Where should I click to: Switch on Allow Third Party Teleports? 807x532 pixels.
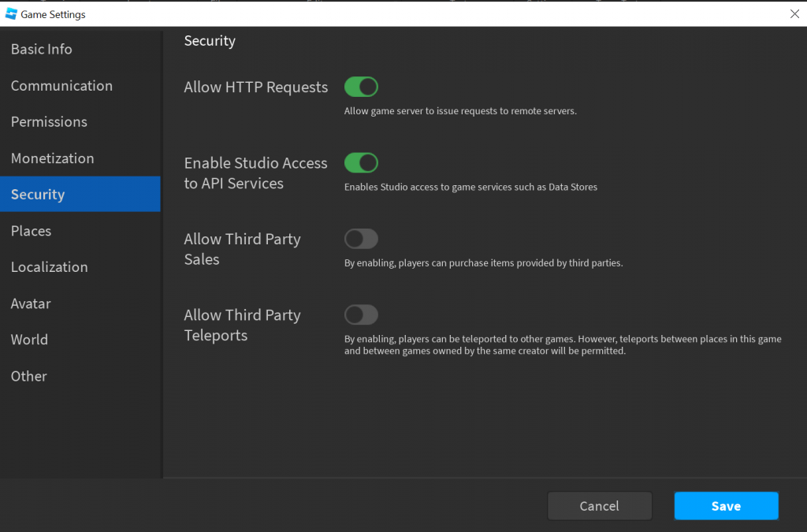361,315
